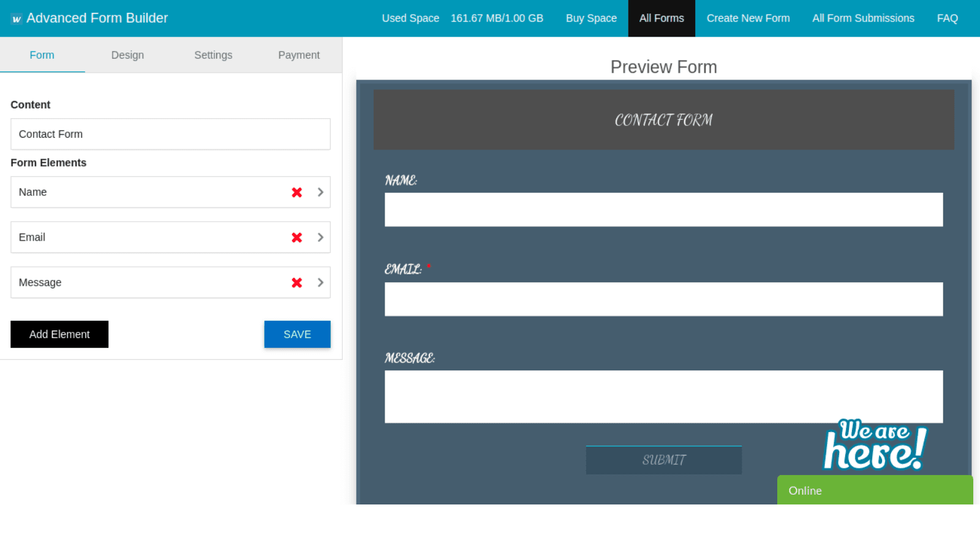
Task: Click SUBMIT in the form preview
Action: (663, 460)
